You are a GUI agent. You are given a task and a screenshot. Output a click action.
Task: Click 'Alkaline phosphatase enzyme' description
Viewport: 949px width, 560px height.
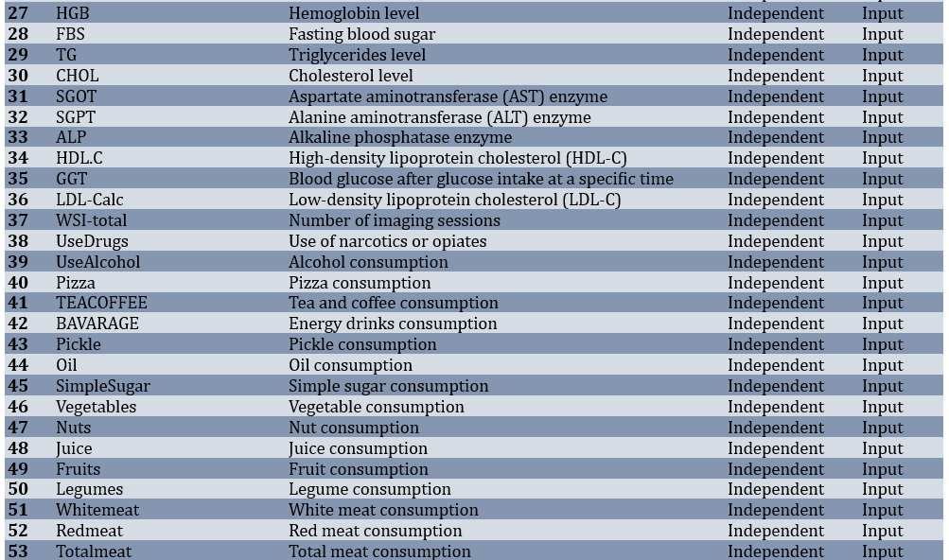click(x=399, y=137)
